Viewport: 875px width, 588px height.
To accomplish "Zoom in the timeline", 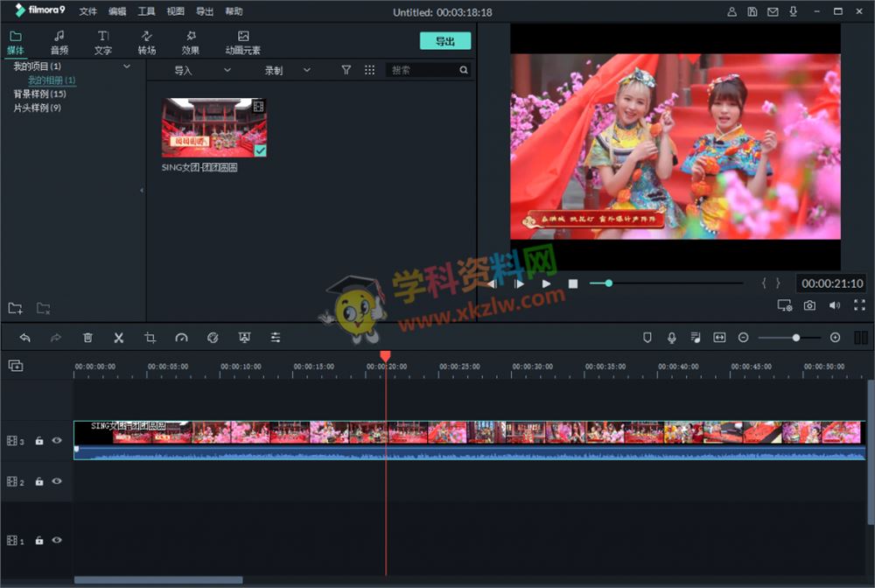I will 835,338.
